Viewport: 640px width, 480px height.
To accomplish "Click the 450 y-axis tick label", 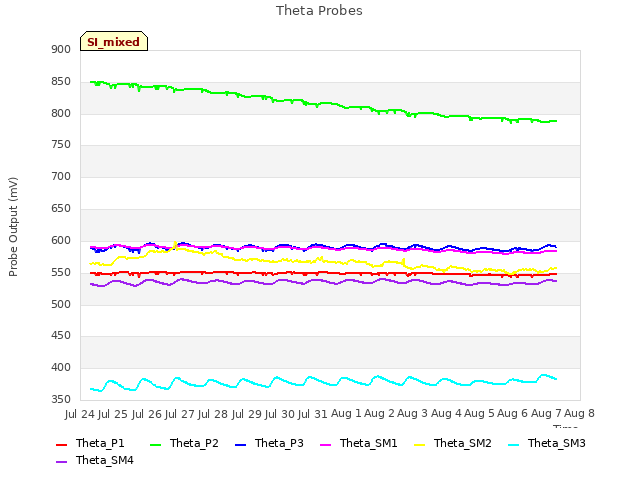I will [61, 336].
